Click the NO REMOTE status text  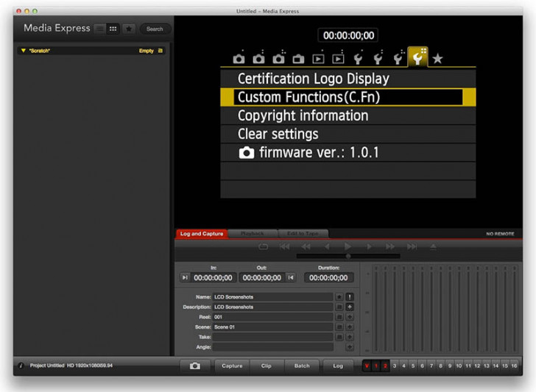point(500,234)
